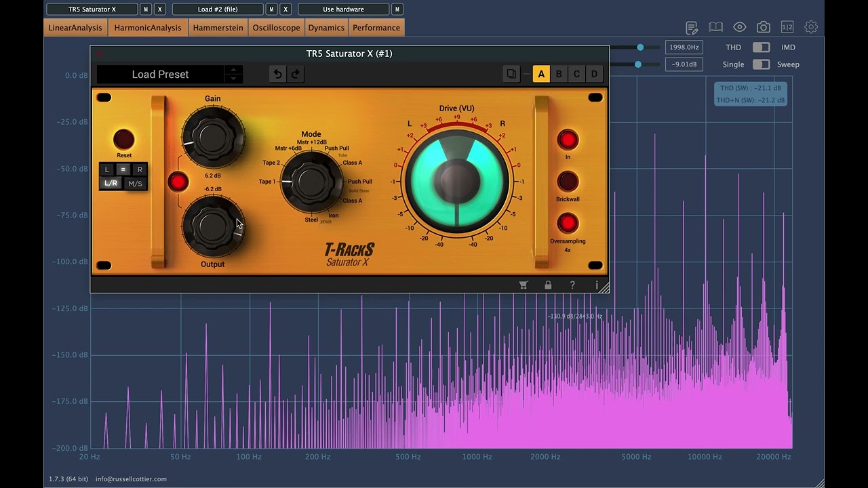Switch to M/S processing mode
This screenshot has width=868, height=488.
135,184
